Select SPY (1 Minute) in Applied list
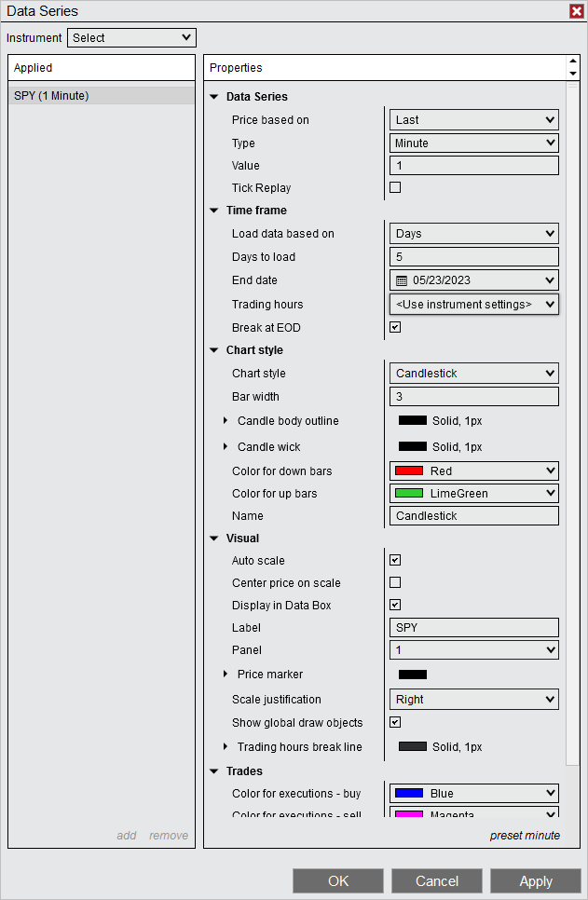The image size is (588, 900). (102, 95)
